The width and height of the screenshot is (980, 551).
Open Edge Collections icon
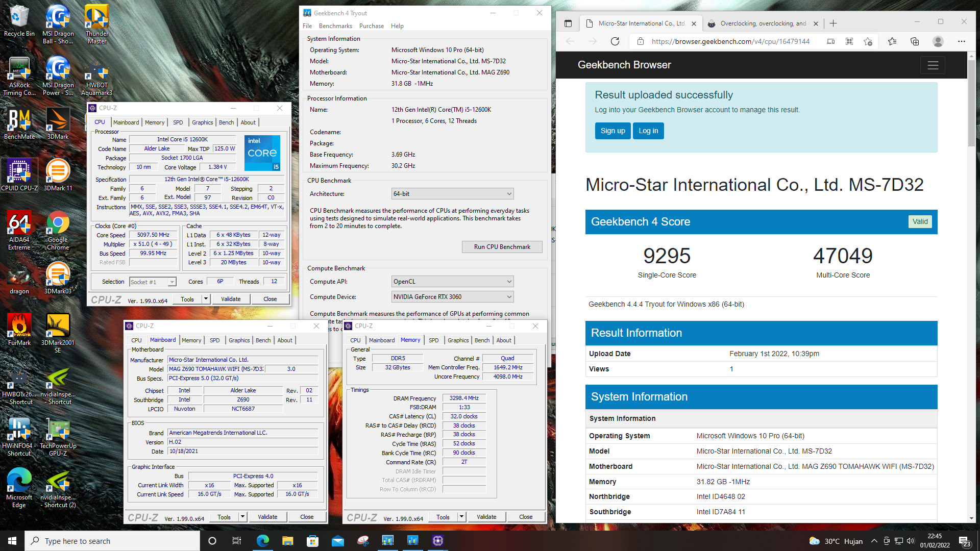click(915, 41)
